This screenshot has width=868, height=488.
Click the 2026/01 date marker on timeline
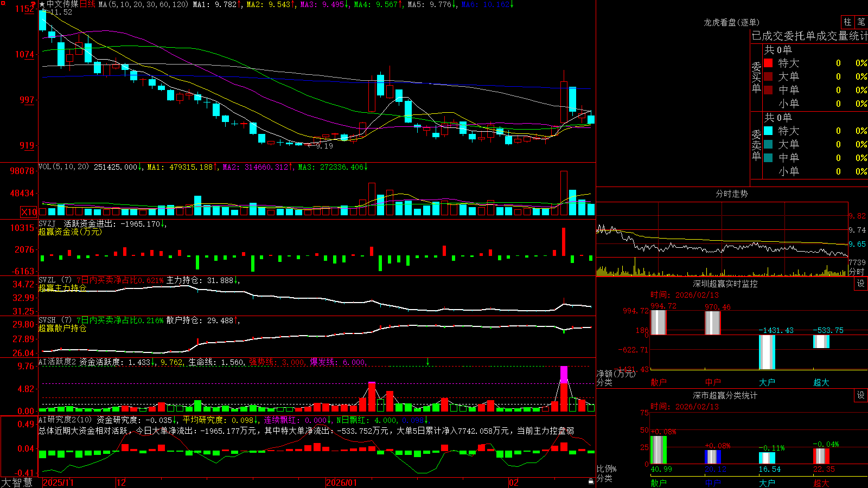(x=342, y=483)
